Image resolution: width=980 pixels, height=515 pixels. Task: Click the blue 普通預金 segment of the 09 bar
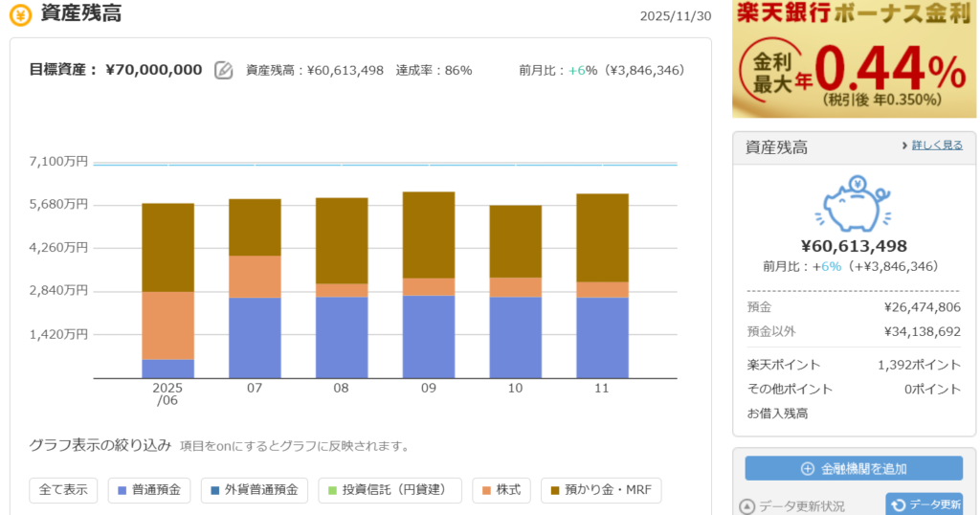click(429, 337)
